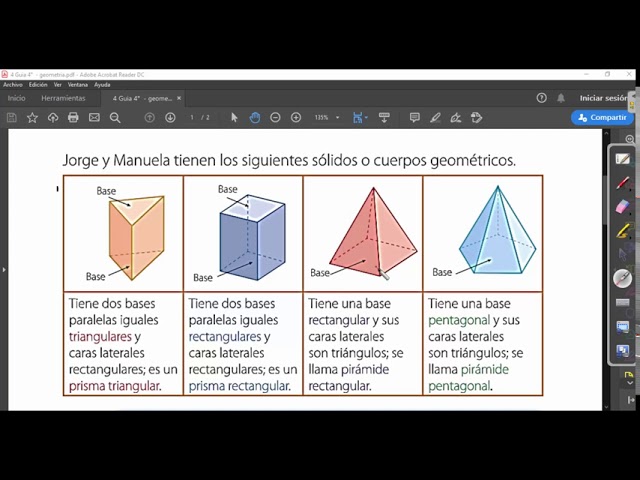640x480 pixels.
Task: Select the yellow highlighter tool
Action: [x=622, y=231]
